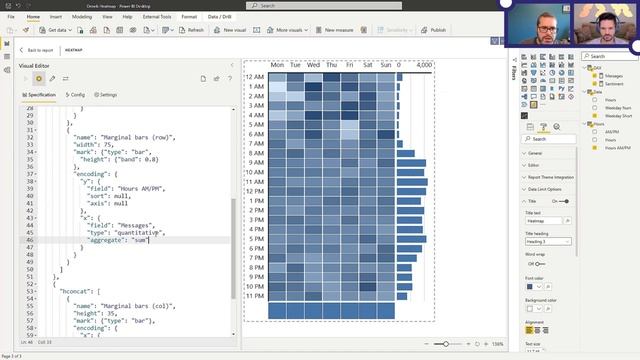Open the Modeling ribbon tab
Screen dimensions: 640x360
[82, 17]
